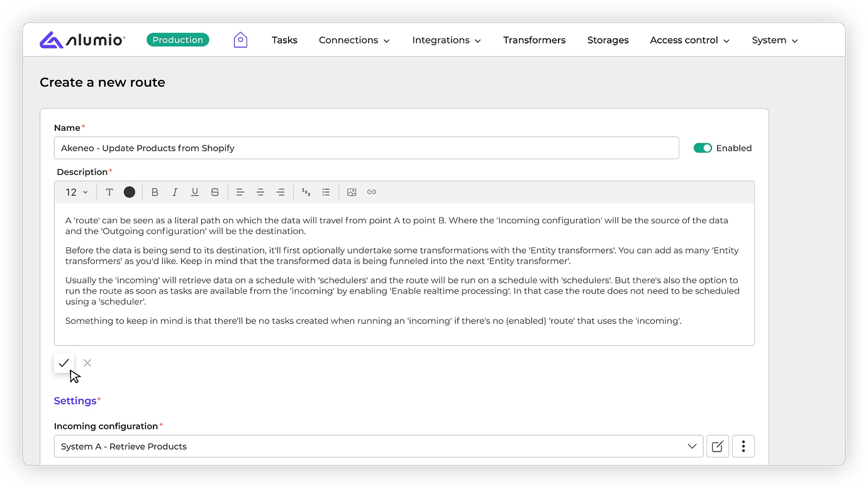
Task: Go to the Tasks page
Action: pyautogui.click(x=284, y=40)
